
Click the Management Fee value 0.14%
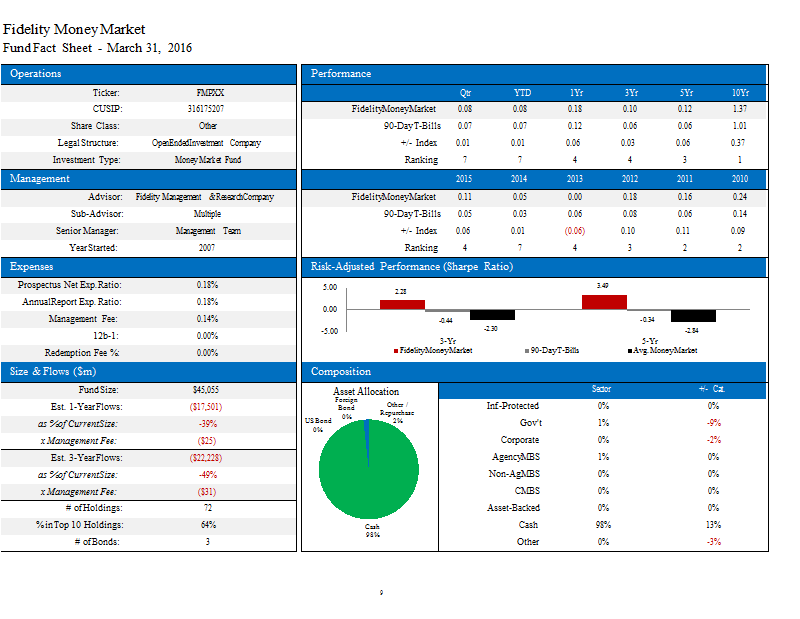(x=207, y=319)
